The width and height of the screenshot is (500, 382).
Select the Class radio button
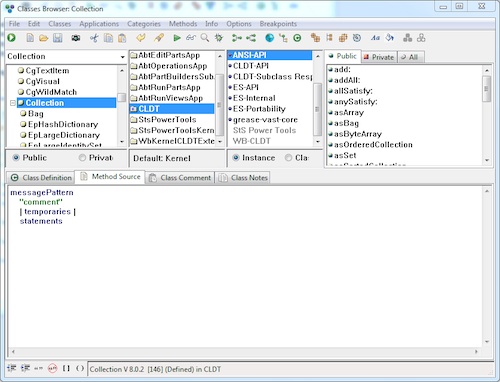[x=288, y=158]
